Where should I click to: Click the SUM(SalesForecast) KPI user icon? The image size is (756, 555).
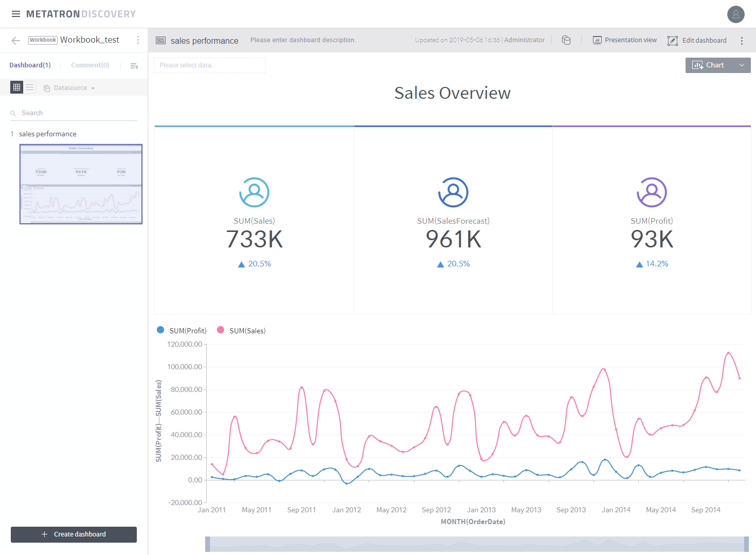[x=453, y=192]
